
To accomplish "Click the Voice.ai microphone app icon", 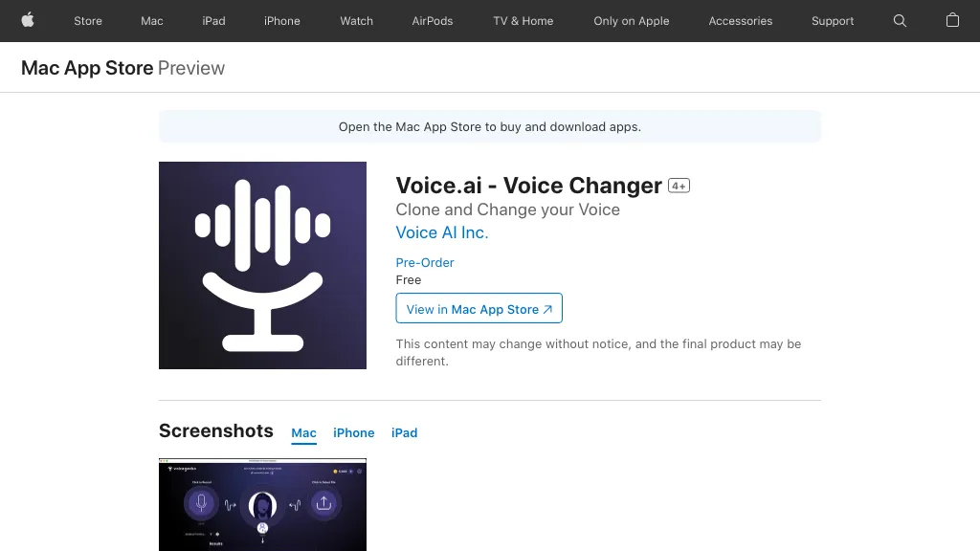I will point(262,265).
